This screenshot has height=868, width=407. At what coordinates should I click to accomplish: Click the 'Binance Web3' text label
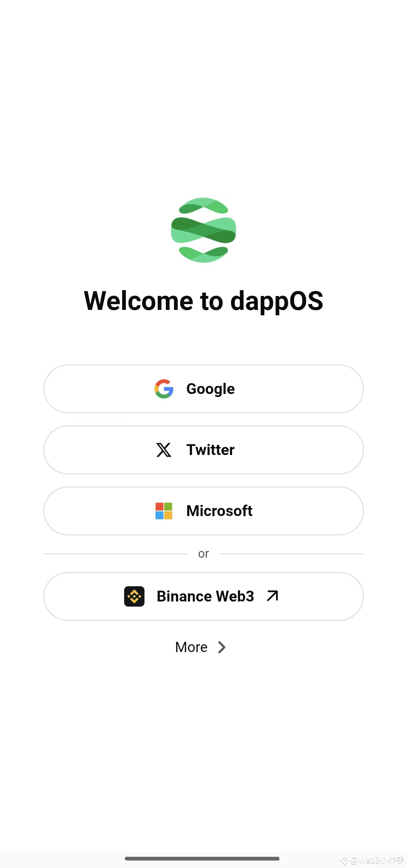click(205, 596)
